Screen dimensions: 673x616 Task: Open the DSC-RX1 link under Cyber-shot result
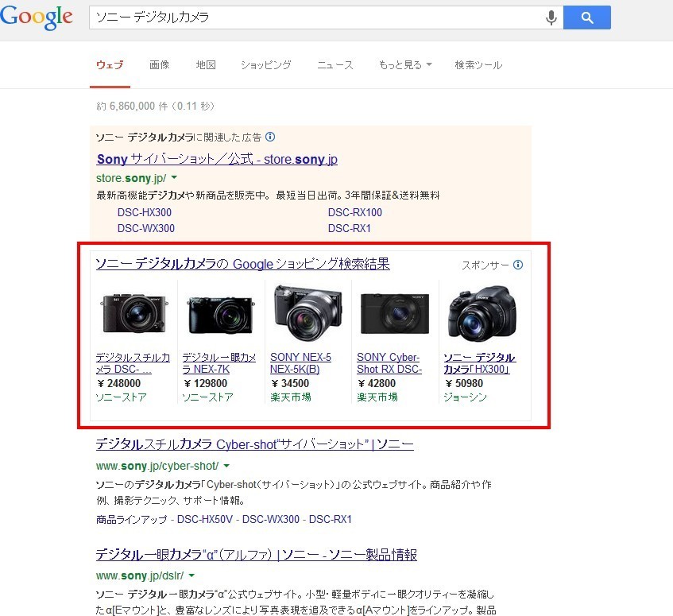[x=330, y=519]
